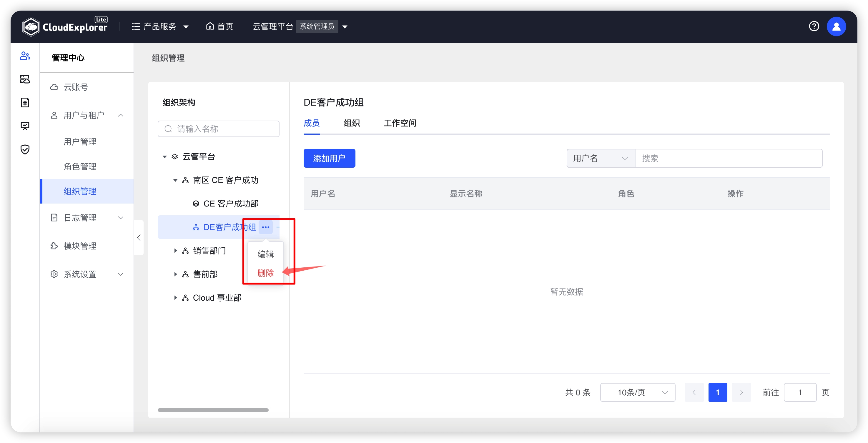Image resolution: width=868 pixels, height=443 pixels.
Task: Click the gear icon next to 系统设置
Action: pyautogui.click(x=54, y=274)
